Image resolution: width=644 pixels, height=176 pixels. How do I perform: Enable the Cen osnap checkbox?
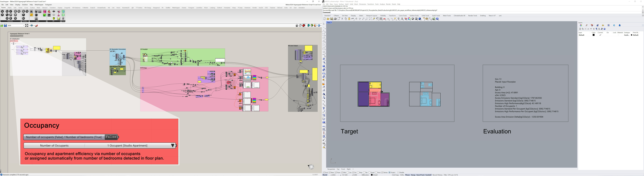(x=348, y=172)
